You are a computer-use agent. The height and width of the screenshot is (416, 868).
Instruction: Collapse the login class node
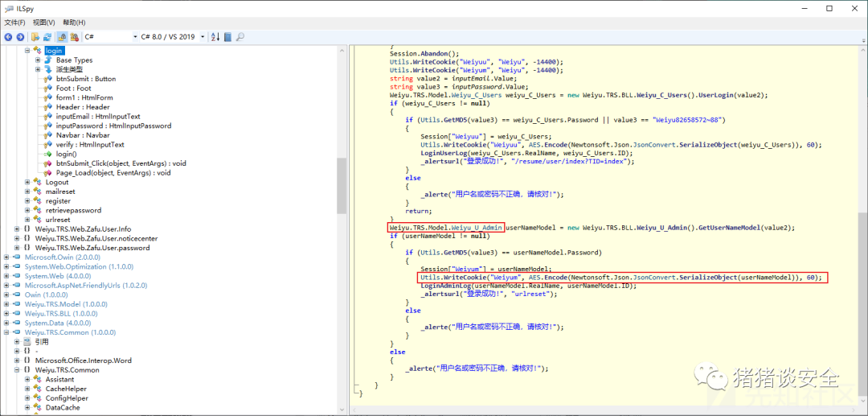[x=27, y=51]
